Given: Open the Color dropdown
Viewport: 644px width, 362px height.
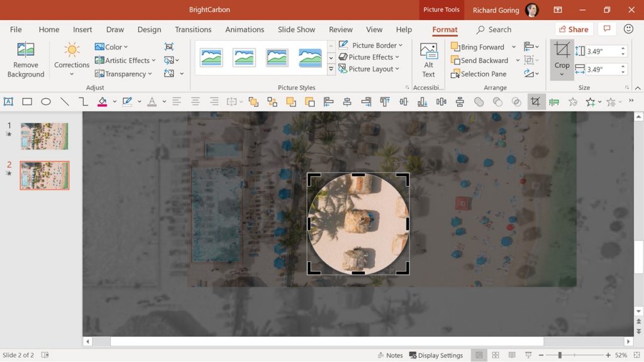Looking at the screenshot, I should click(113, 47).
